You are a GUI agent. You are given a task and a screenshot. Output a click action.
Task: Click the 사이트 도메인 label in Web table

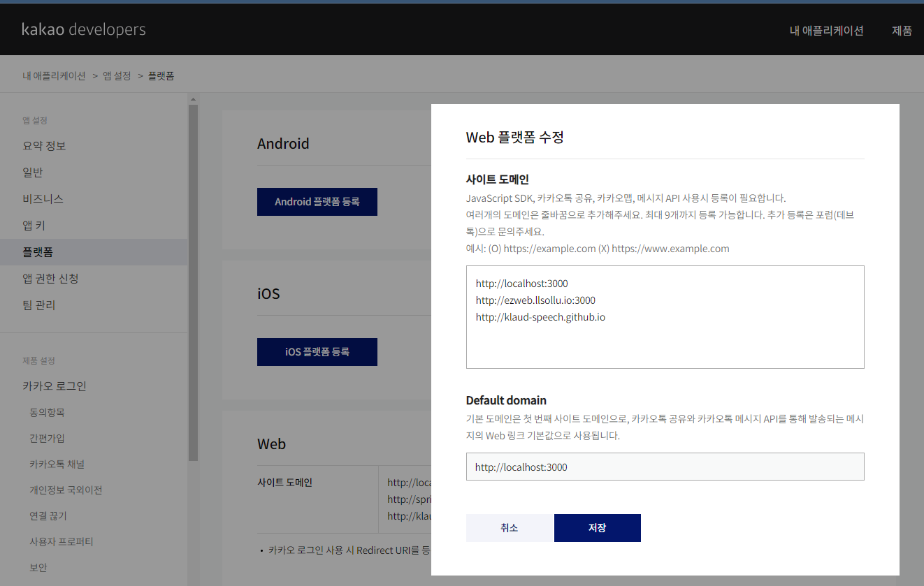[285, 483]
